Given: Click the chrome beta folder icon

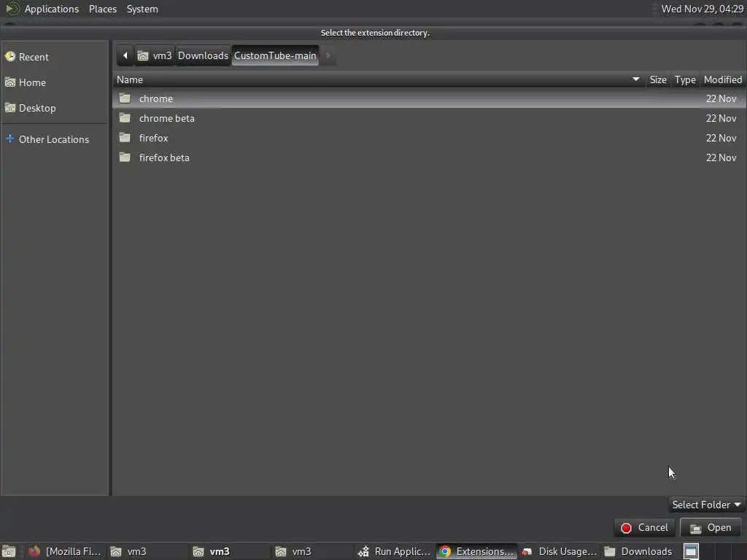Looking at the screenshot, I should point(125,118).
